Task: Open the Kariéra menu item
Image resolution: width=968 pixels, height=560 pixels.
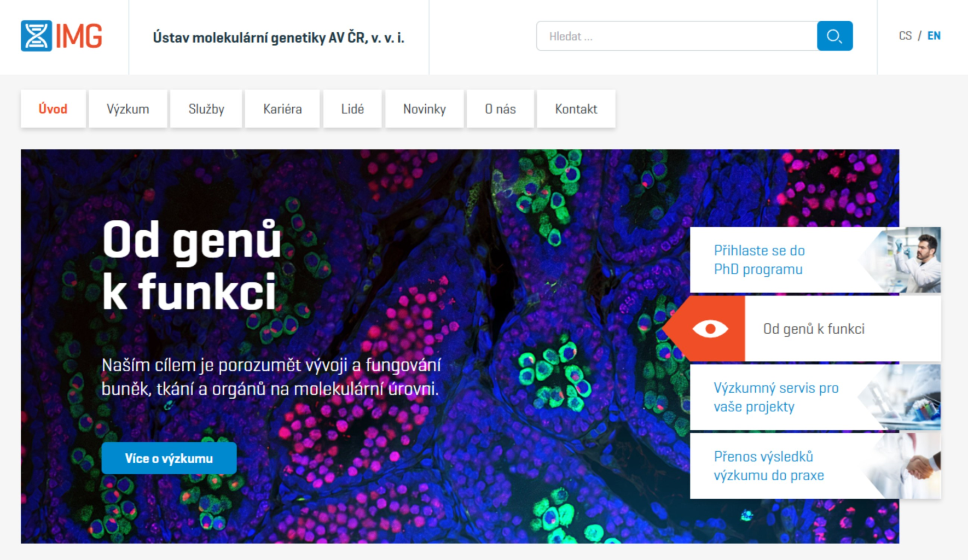Action: coord(282,109)
